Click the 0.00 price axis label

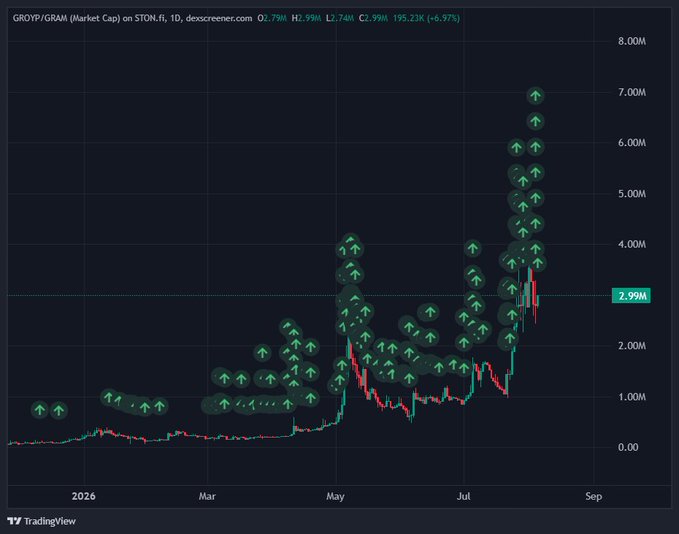[628, 447]
